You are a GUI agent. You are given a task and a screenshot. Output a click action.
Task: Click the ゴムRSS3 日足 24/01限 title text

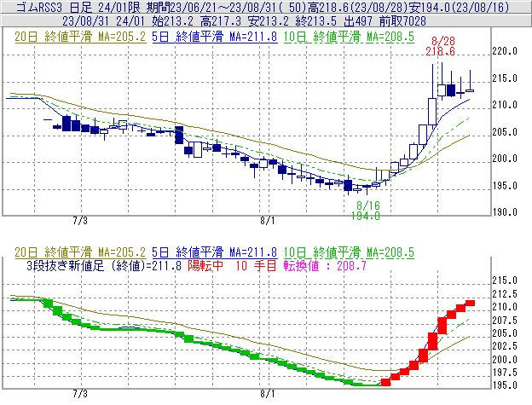pyautogui.click(x=79, y=7)
